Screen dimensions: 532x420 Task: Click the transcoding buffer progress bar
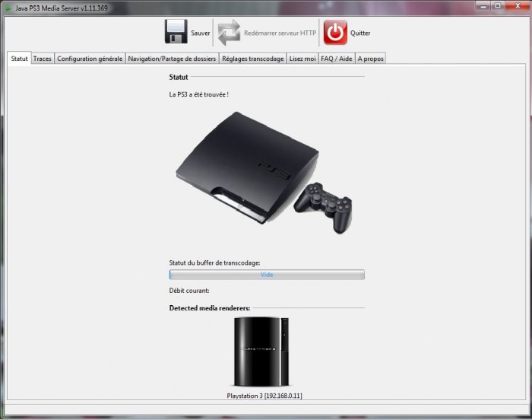(x=267, y=275)
